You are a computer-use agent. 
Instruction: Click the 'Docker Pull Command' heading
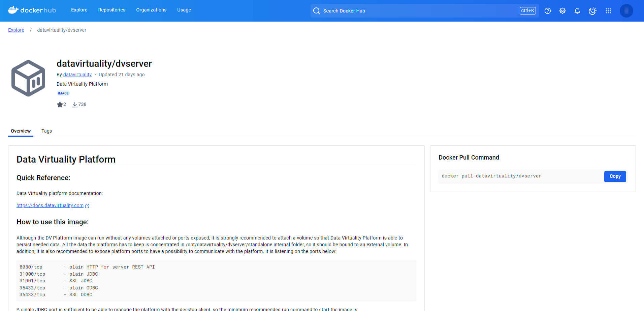pyautogui.click(x=469, y=158)
